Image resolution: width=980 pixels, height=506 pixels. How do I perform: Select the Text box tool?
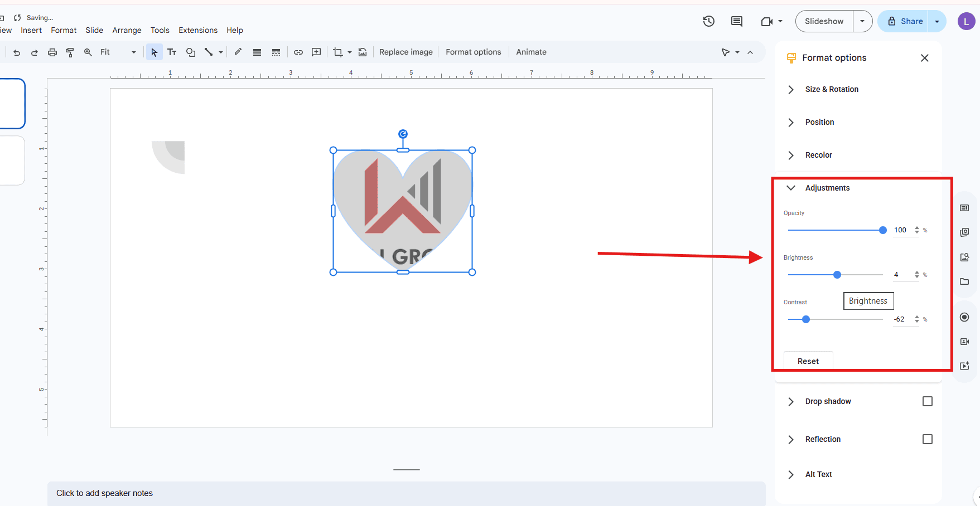tap(172, 52)
